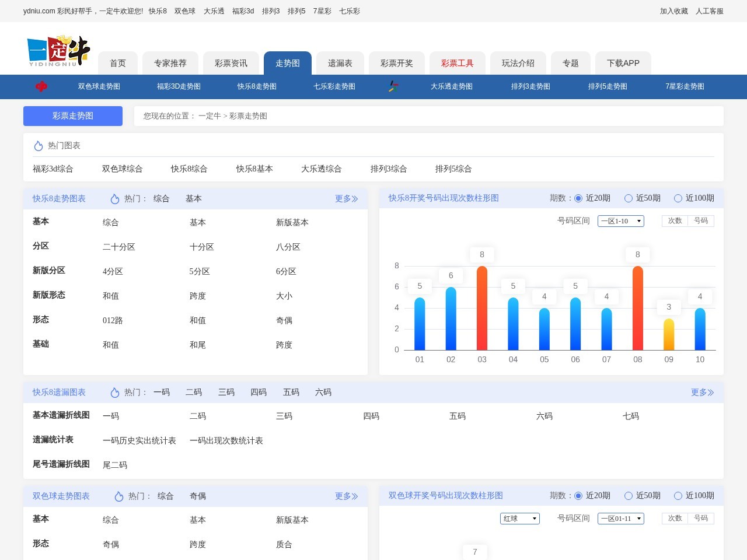Image resolution: width=747 pixels, height=560 pixels.
Task: Switch to the 遗漏表 navigation tab
Action: tap(340, 63)
